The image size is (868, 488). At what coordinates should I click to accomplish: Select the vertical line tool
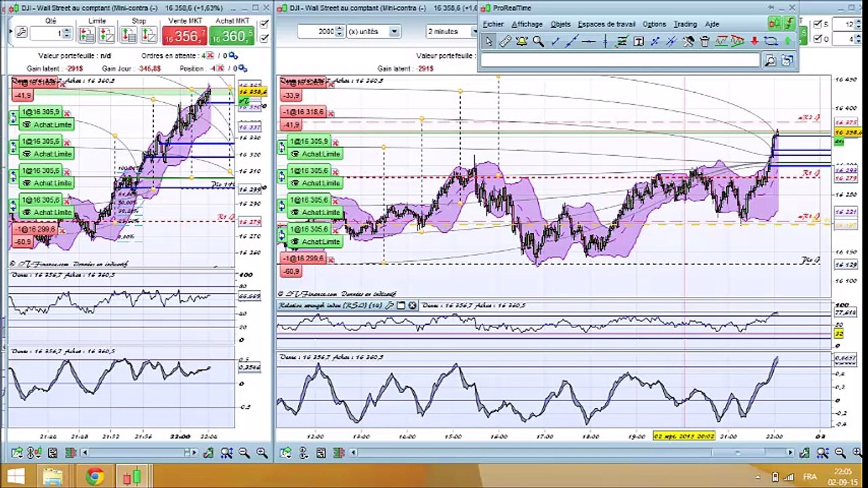coord(606,41)
